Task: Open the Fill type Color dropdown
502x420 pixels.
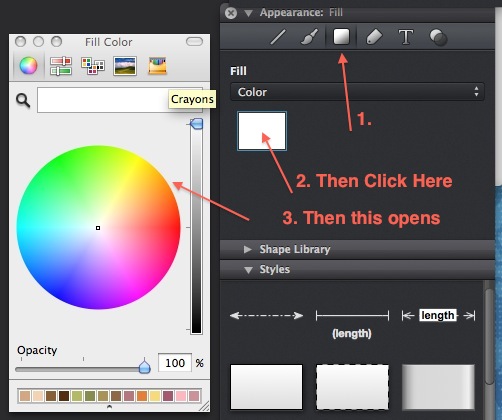Action: coord(357,92)
